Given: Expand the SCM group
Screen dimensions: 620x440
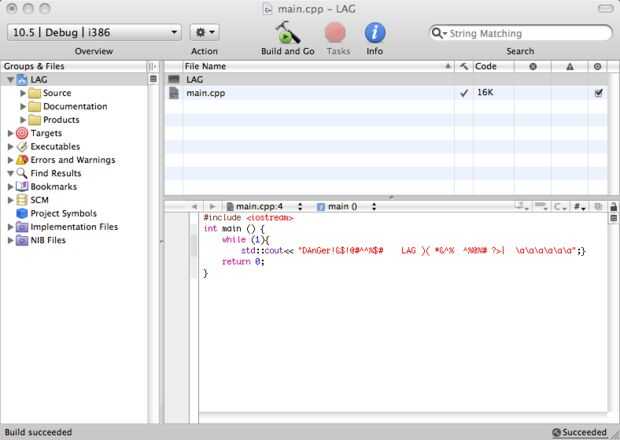Looking at the screenshot, I should point(10,200).
